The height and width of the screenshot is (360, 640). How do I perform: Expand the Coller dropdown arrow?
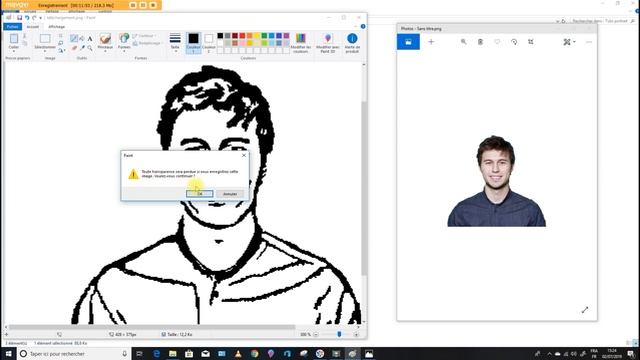14,51
